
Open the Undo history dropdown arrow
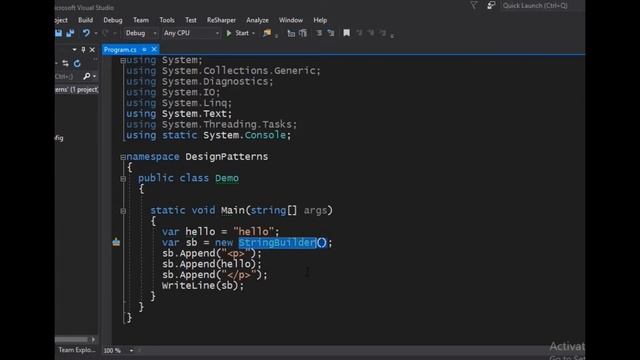[x=96, y=33]
